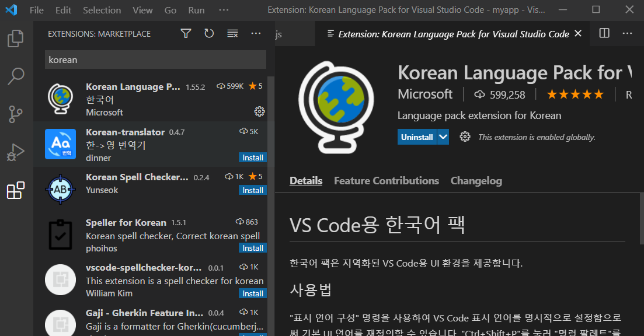644x336 pixels.
Task: Click the details page vertical scrollbar
Action: pos(642,218)
